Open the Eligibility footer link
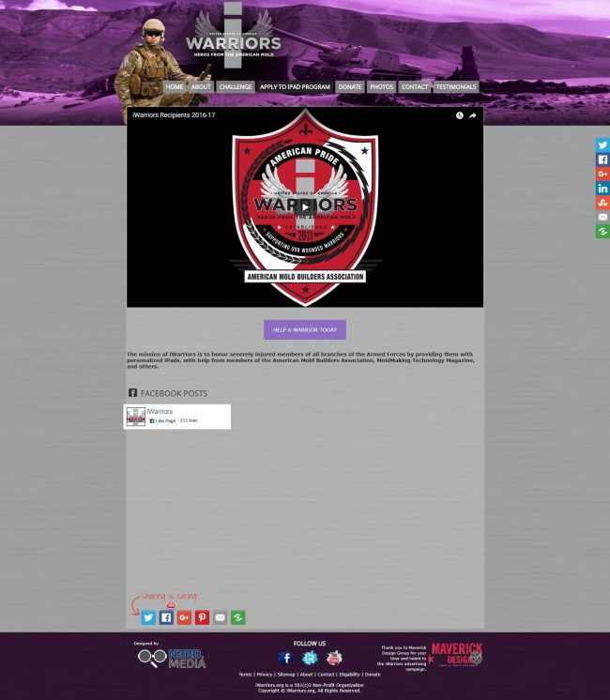 [349, 675]
